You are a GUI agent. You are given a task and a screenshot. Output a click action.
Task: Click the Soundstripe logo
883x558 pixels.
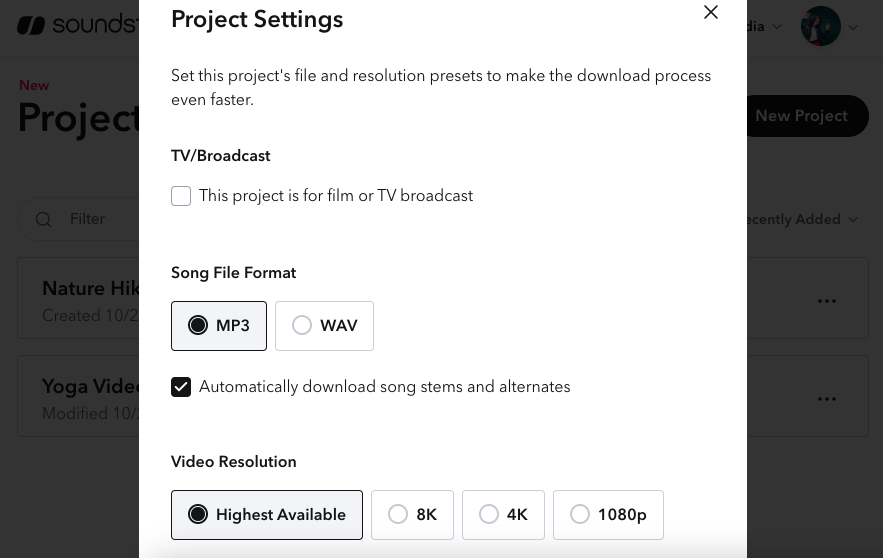[x=75, y=26]
